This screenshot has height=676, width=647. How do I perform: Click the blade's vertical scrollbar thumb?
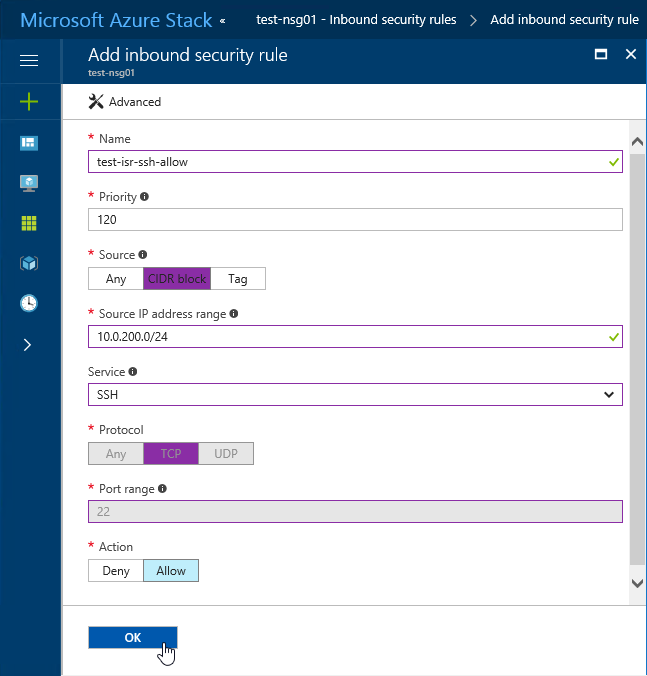[637, 359]
